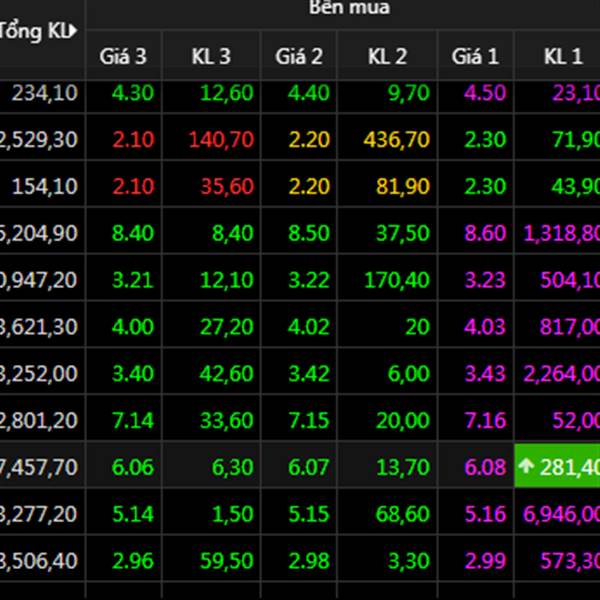Select price cell 4.30
This screenshot has height=600, width=600.
(x=133, y=93)
